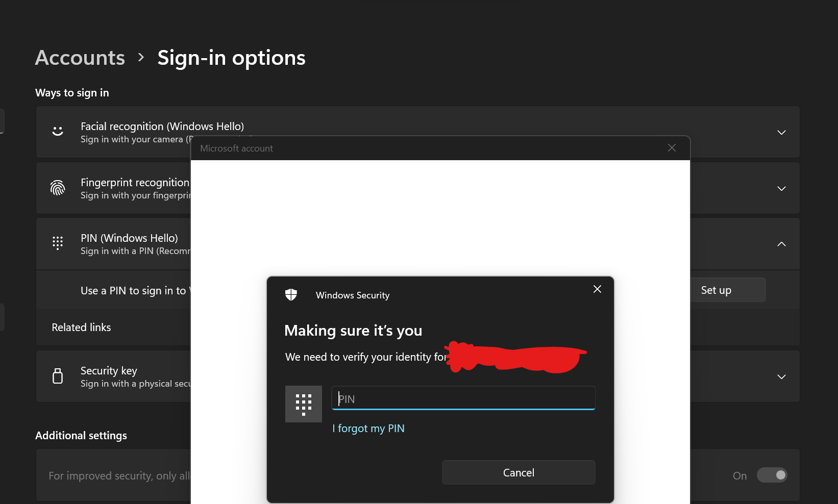This screenshot has height=504, width=838.
Task: Click the PIN keypad icon in Settings
Action: [x=58, y=243]
